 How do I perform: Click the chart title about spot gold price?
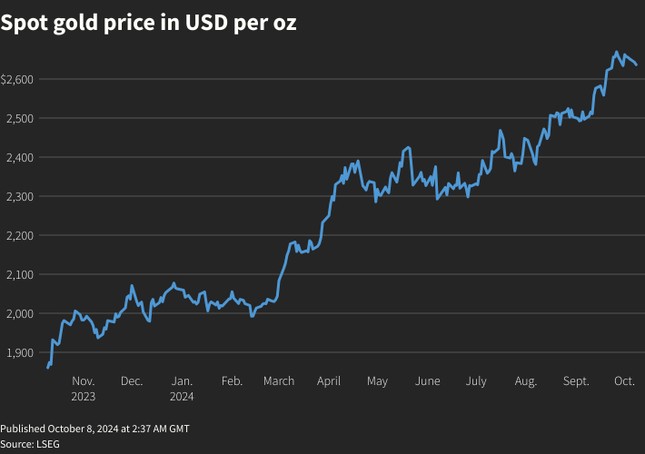[148, 22]
